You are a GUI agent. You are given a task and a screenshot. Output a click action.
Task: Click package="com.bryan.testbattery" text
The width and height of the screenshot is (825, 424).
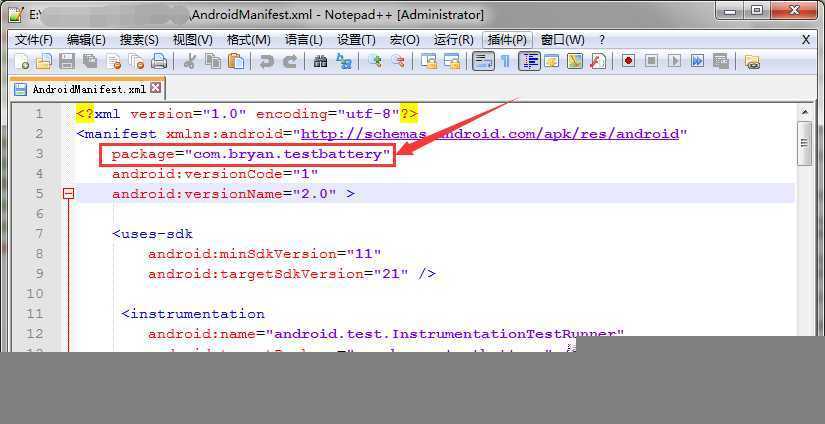tap(251, 154)
